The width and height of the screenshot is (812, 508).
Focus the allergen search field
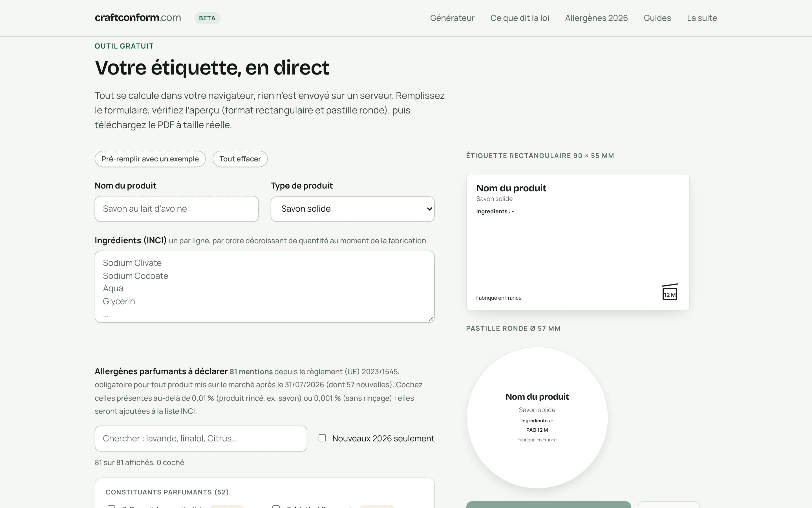(x=201, y=439)
